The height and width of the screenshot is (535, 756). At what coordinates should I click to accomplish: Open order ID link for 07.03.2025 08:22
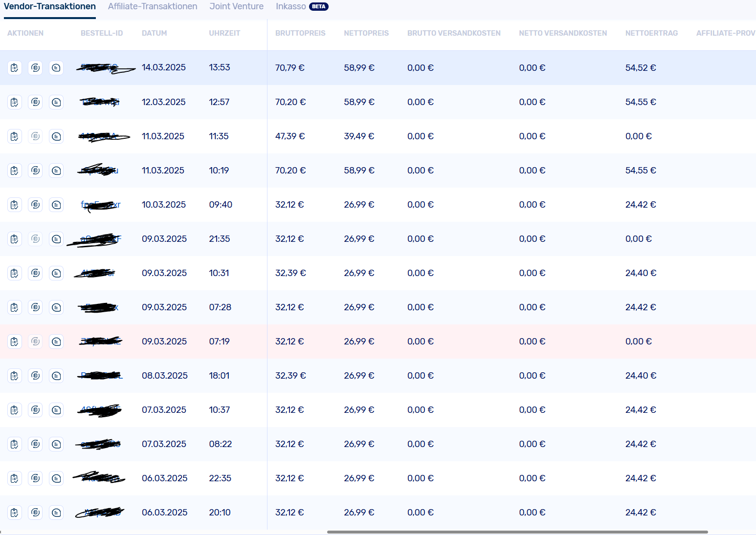[100, 444]
